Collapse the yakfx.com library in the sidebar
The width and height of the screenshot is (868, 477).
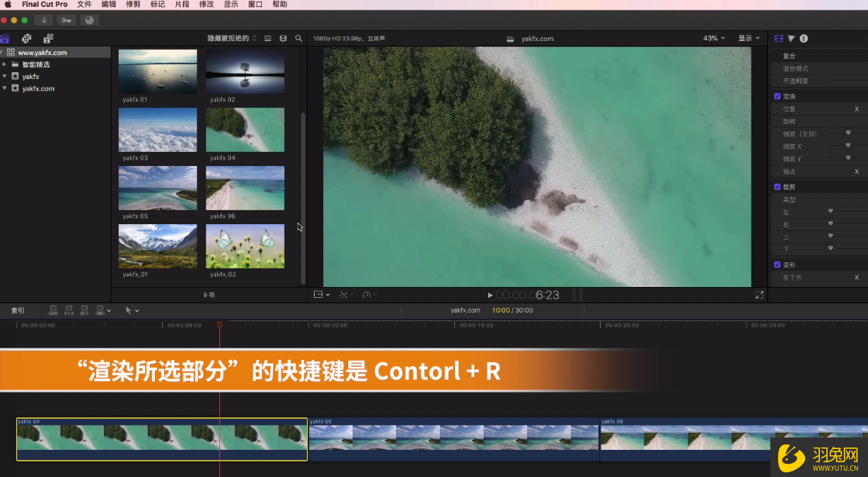(5, 88)
